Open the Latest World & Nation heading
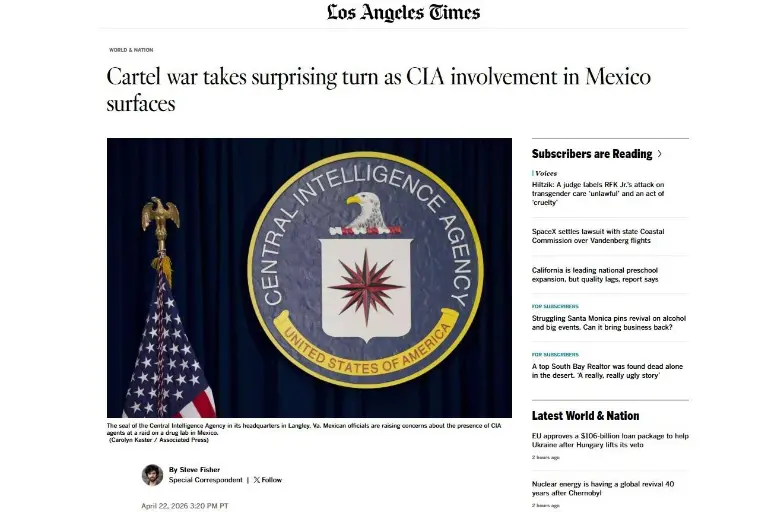Viewport: 768px width, 512px height. [585, 416]
